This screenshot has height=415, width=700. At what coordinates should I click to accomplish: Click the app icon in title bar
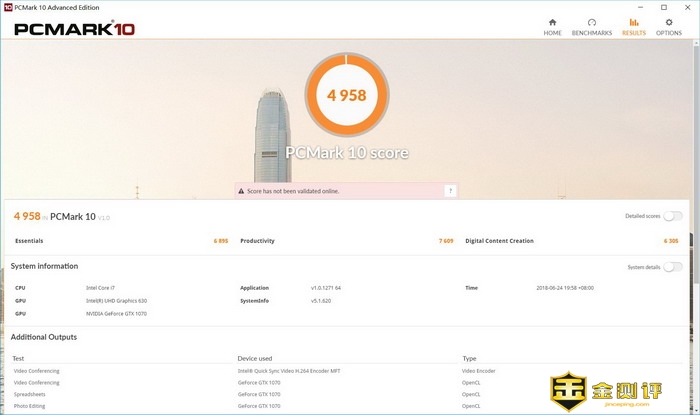coord(7,7)
